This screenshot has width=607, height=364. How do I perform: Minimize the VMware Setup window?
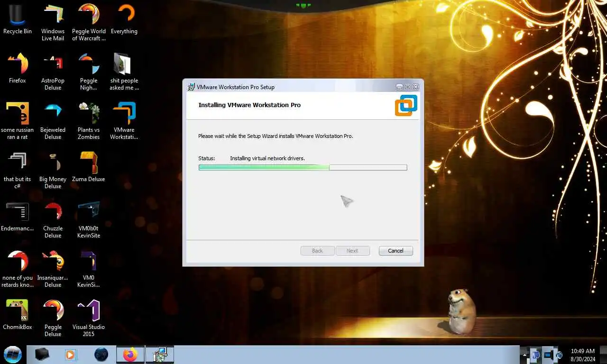tap(399, 87)
